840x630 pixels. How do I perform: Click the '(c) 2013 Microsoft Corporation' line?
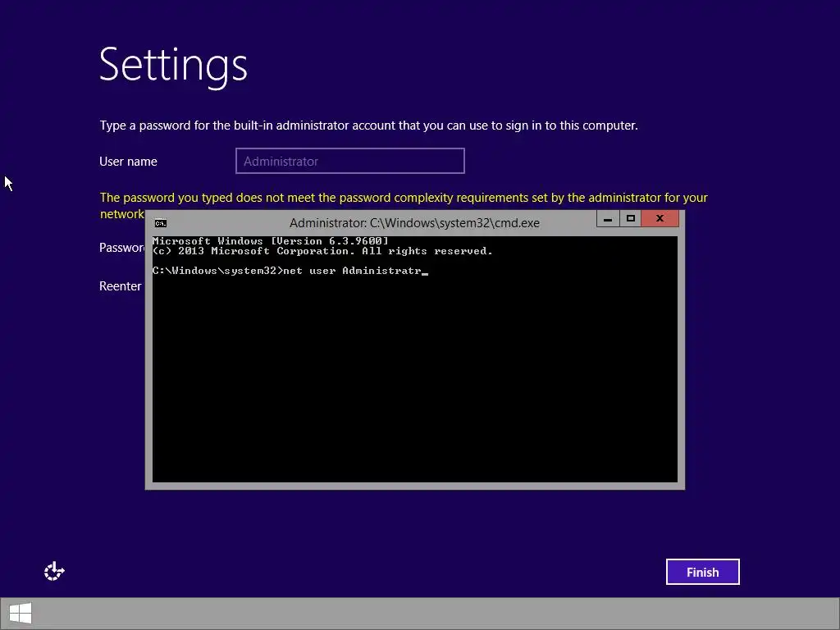coord(322,251)
